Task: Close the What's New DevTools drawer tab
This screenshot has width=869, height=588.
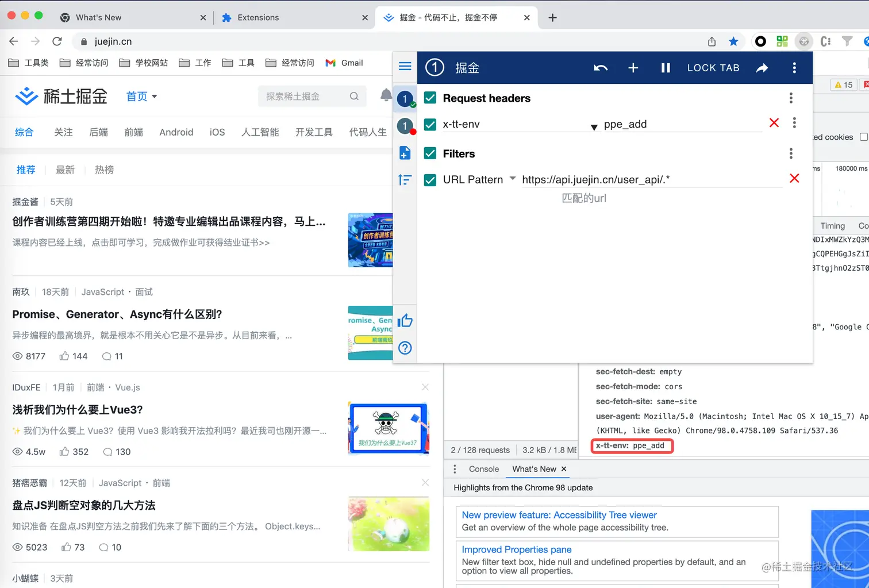Action: coord(564,469)
